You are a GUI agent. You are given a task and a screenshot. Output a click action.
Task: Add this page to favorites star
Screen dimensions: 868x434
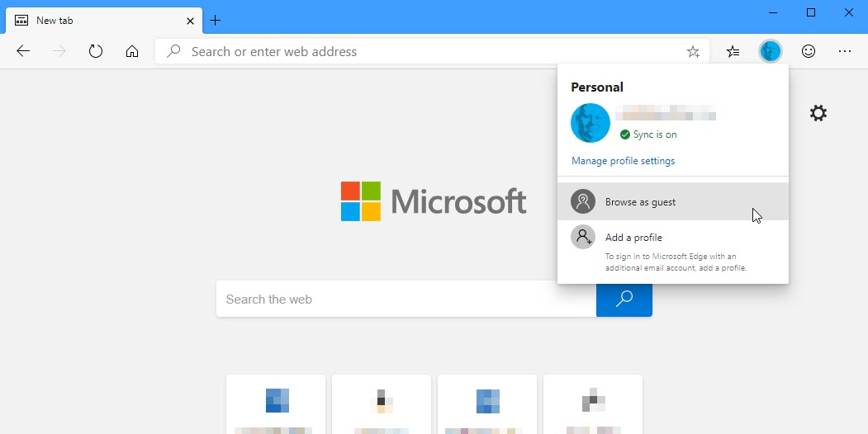(x=693, y=52)
